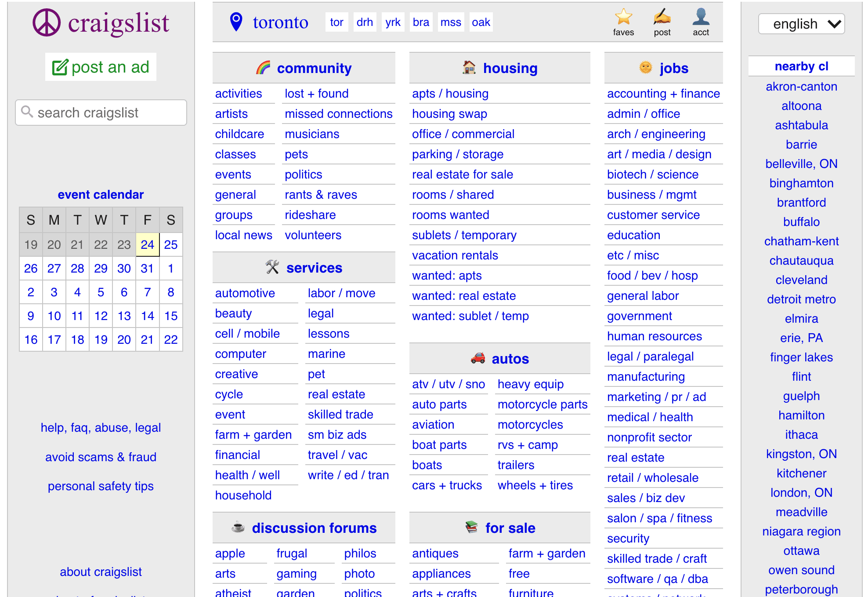Open the services section heading
The height and width of the screenshot is (597, 868).
pyautogui.click(x=314, y=268)
